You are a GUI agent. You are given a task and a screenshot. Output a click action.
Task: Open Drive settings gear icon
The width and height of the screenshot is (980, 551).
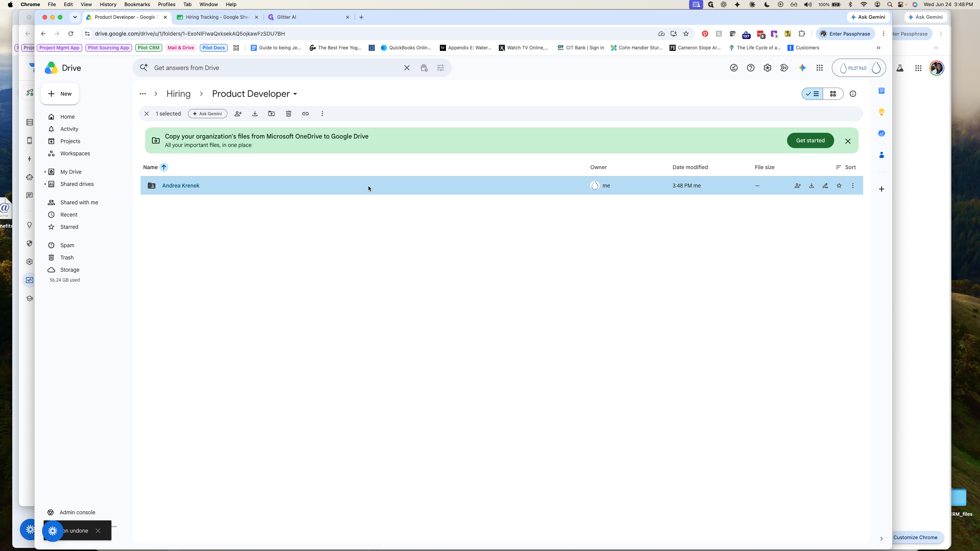click(x=768, y=68)
